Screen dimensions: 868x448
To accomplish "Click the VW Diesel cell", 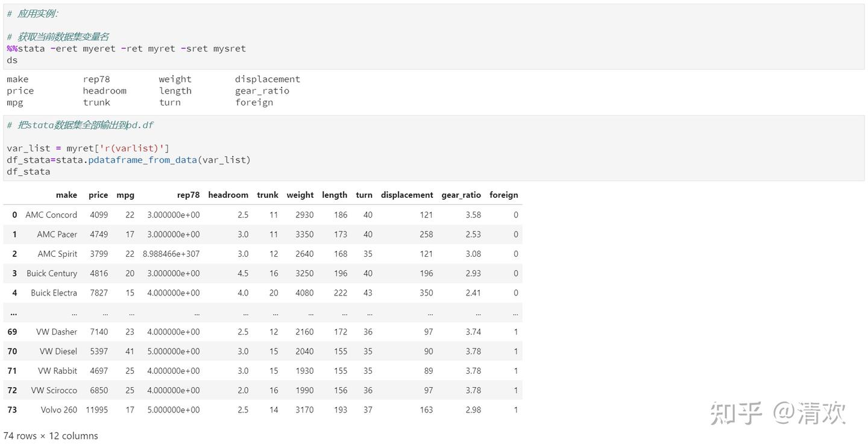I will (58, 352).
